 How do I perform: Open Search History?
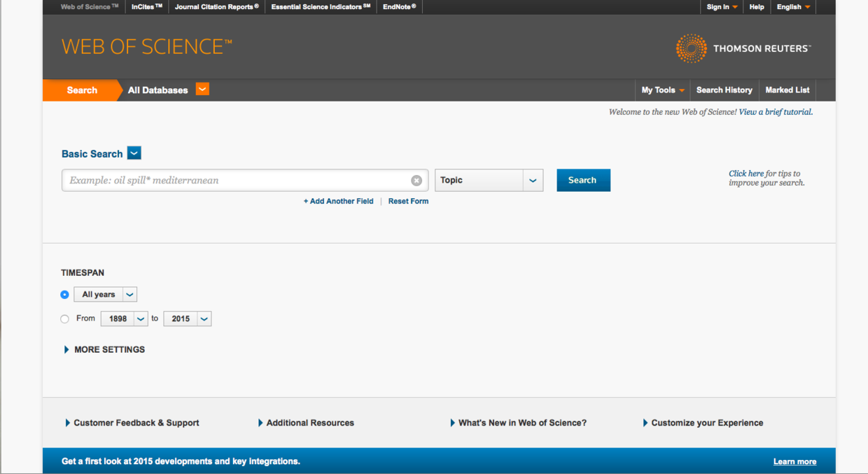tap(724, 90)
